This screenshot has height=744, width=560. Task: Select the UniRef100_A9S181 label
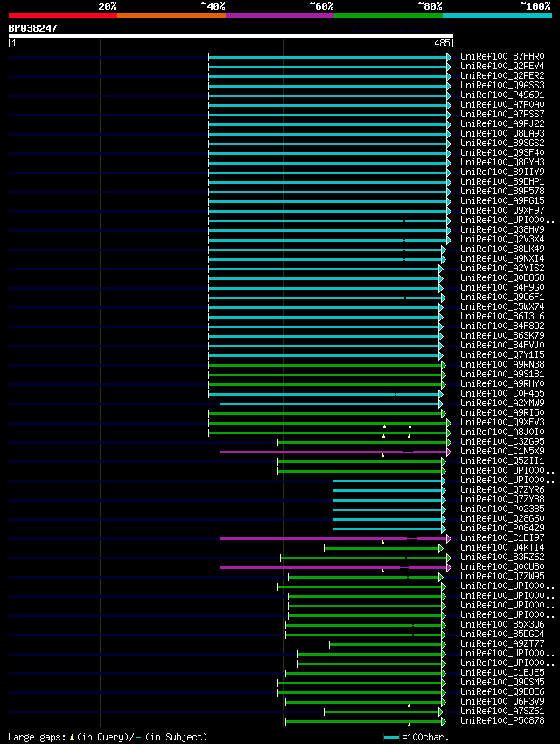point(502,374)
